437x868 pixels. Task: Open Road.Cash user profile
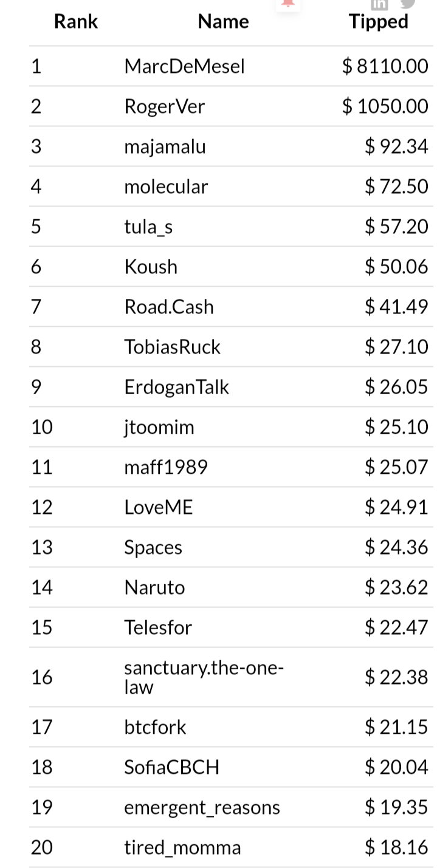[169, 307]
